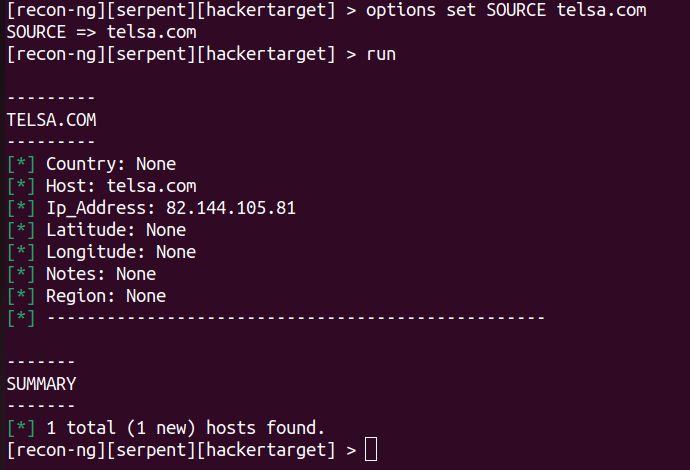Click the "Longitude: None" entry

(x=121, y=252)
